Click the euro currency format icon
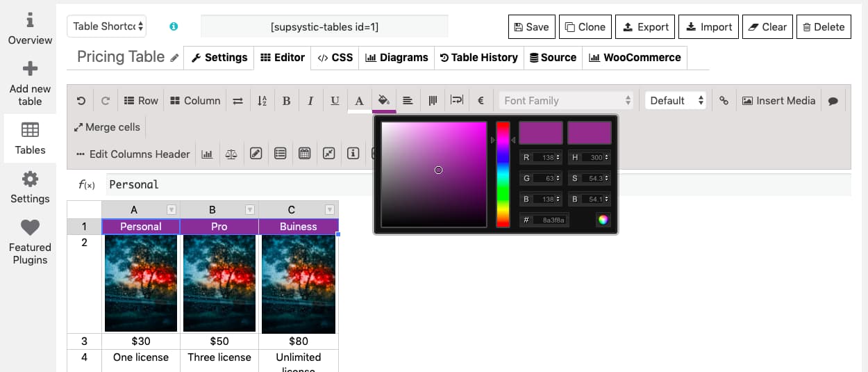Screen dimensions: 868x372 click(x=481, y=101)
